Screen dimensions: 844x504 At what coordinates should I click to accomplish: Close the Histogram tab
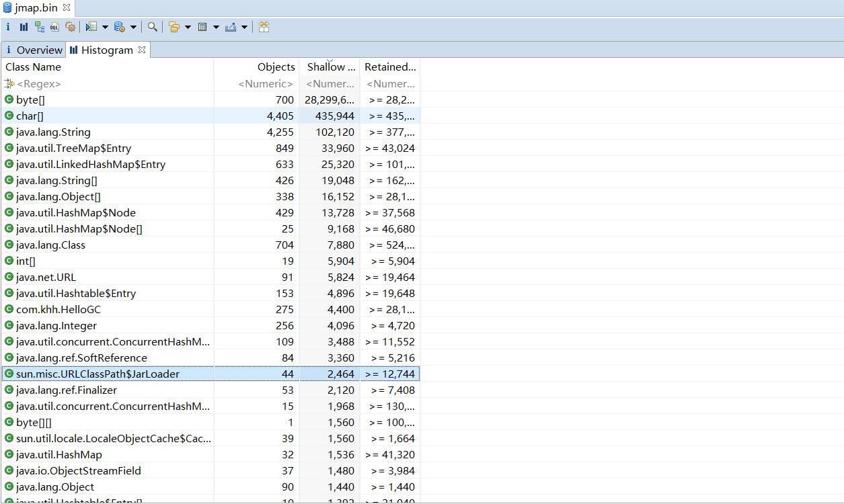(x=142, y=50)
